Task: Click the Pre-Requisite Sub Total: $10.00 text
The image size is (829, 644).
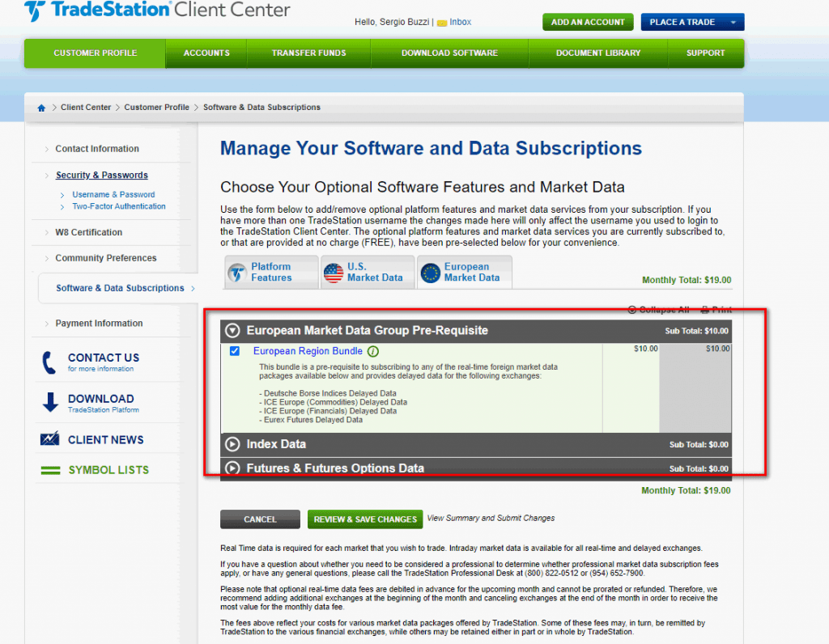Action: click(x=696, y=331)
